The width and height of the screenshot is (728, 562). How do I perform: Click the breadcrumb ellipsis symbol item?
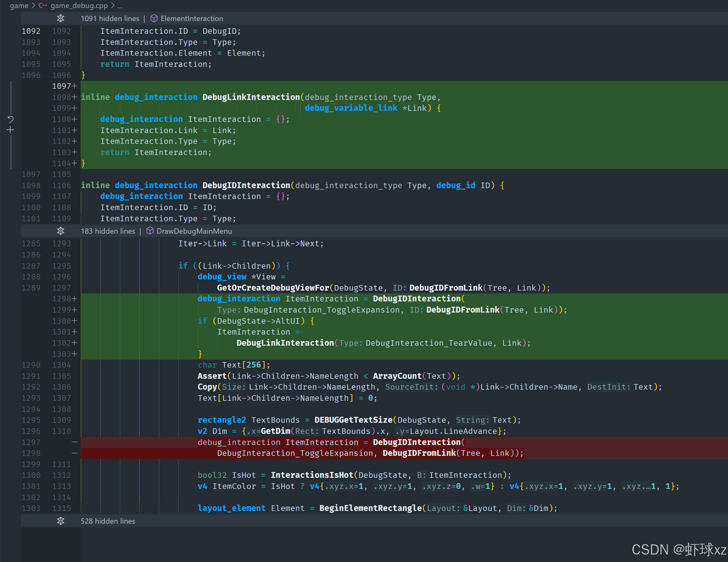click(x=120, y=5)
